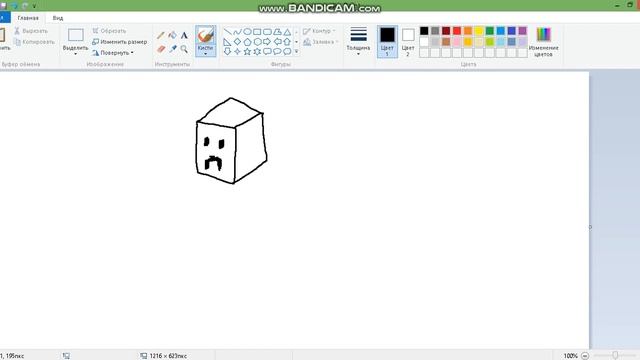Choose the Oval shape

[247, 31]
